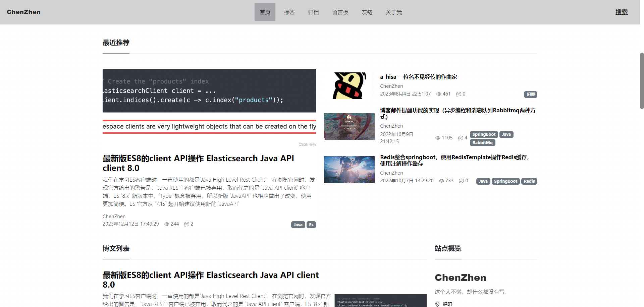Click the comment icon showing 4 comments
644x307 pixels.
460,138
